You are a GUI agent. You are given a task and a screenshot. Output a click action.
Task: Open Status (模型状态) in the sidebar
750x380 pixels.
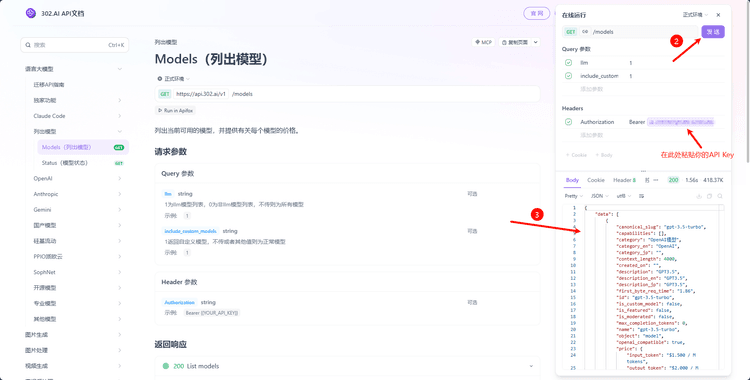pos(83,163)
